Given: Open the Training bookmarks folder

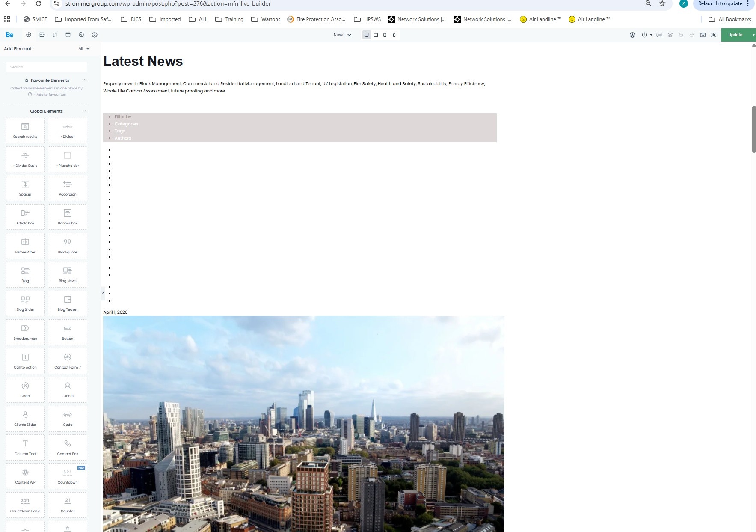Looking at the screenshot, I should pyautogui.click(x=229, y=19).
